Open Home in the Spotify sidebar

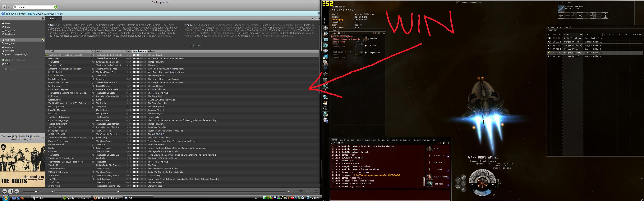(8, 24)
